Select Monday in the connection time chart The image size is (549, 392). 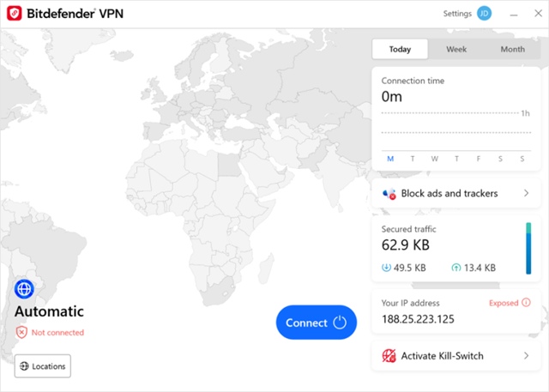[x=390, y=159]
